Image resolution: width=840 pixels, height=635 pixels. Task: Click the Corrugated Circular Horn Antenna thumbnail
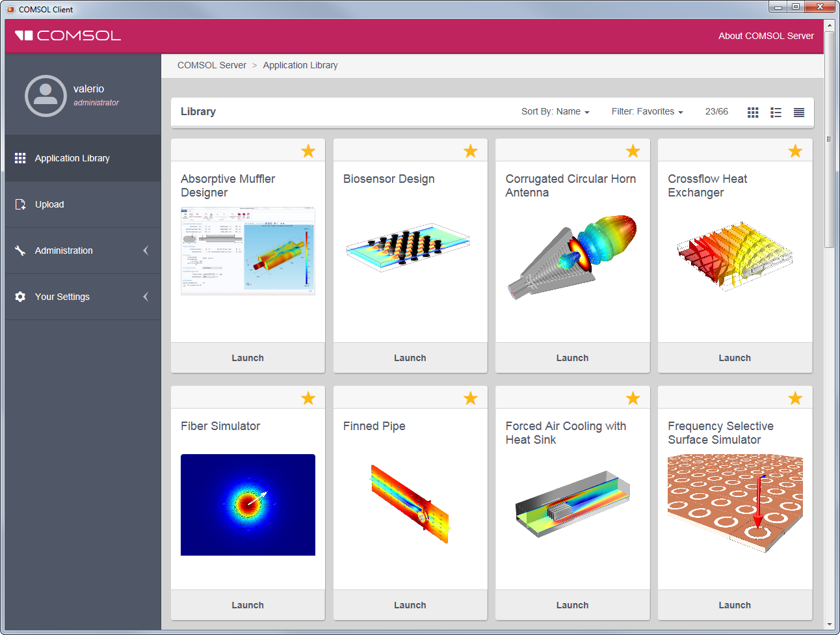coord(572,257)
